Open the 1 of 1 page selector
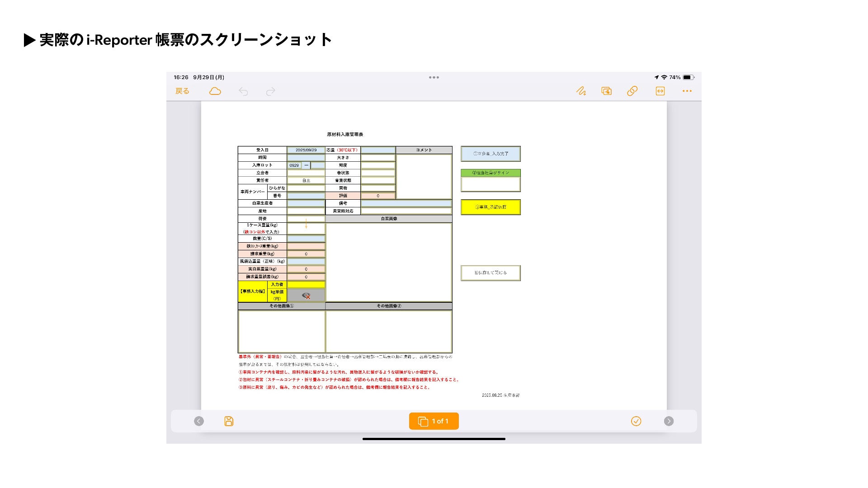 coord(434,421)
